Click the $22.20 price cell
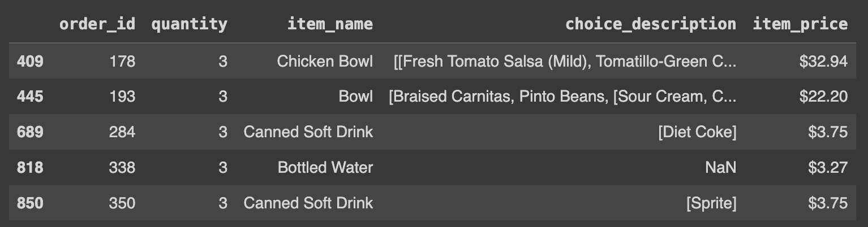The width and height of the screenshot is (868, 227). [823, 97]
